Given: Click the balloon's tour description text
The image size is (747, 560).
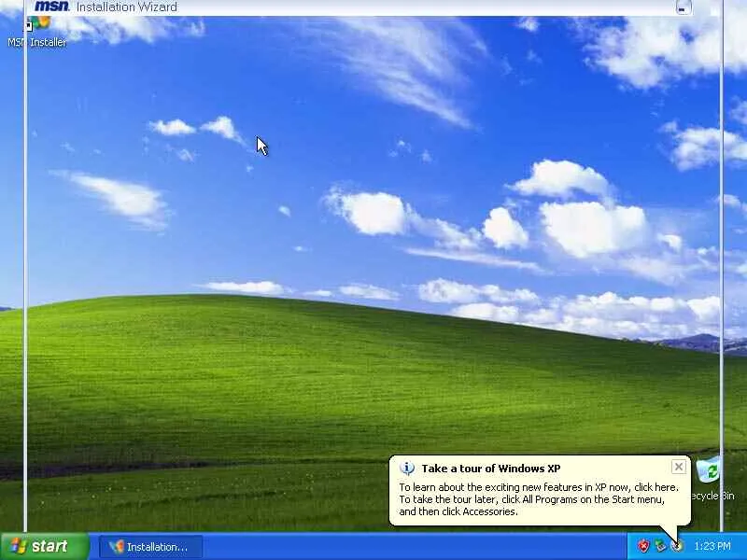Looking at the screenshot, I should (x=539, y=499).
